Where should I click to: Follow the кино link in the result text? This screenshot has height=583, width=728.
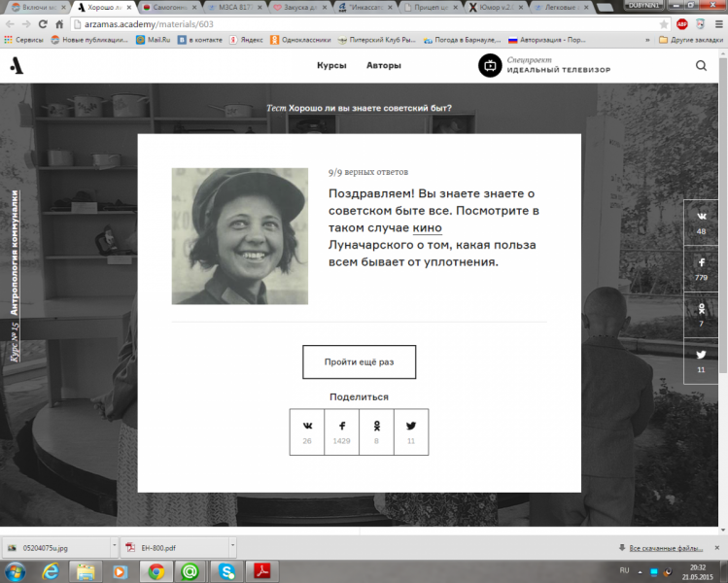click(427, 228)
